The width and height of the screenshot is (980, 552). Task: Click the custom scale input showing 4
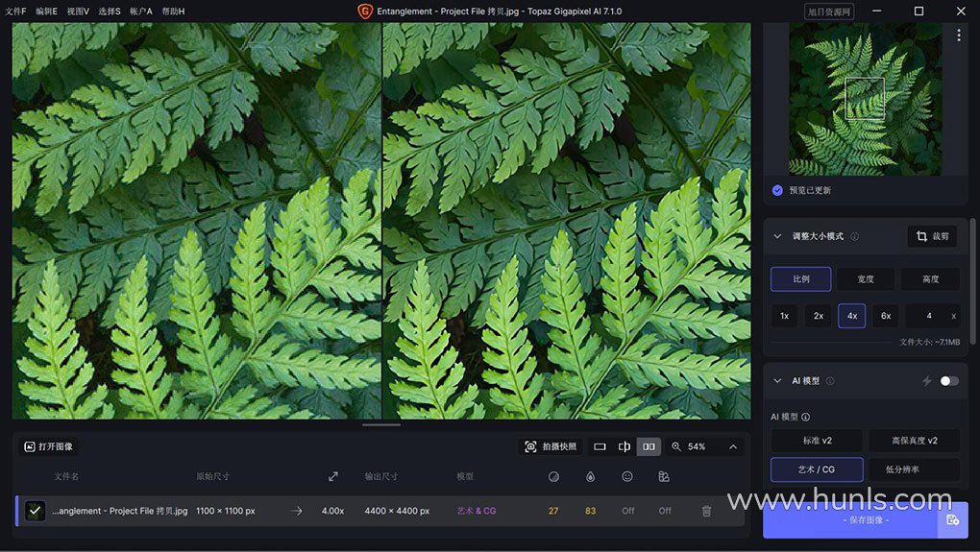(928, 316)
